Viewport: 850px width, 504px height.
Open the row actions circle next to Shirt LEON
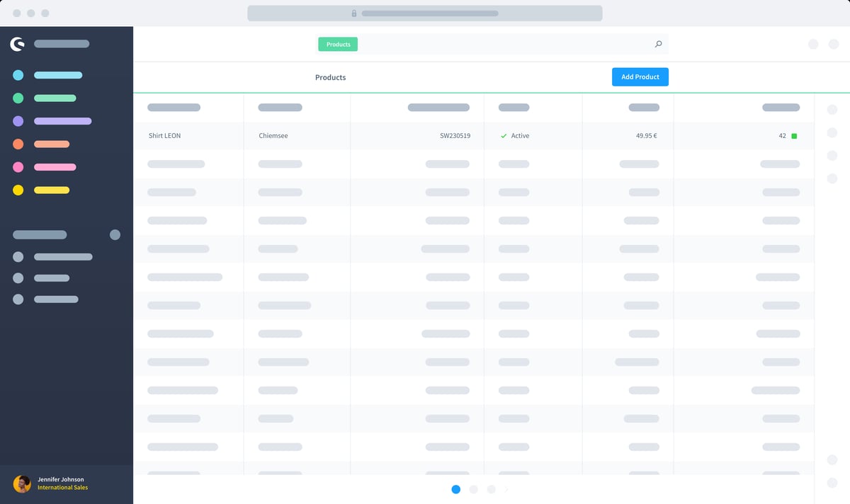[832, 133]
